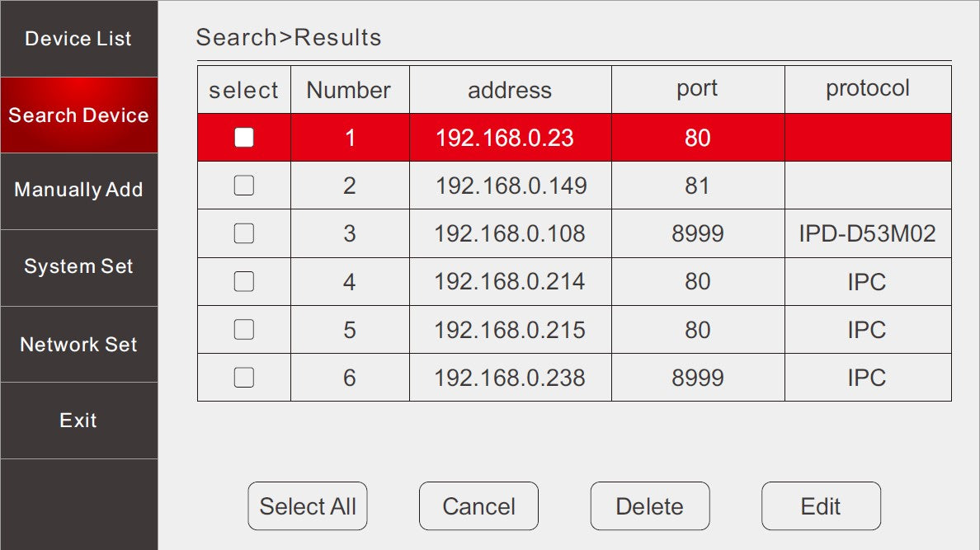Mark the checkbox for 192.168.0.215

[x=244, y=329]
